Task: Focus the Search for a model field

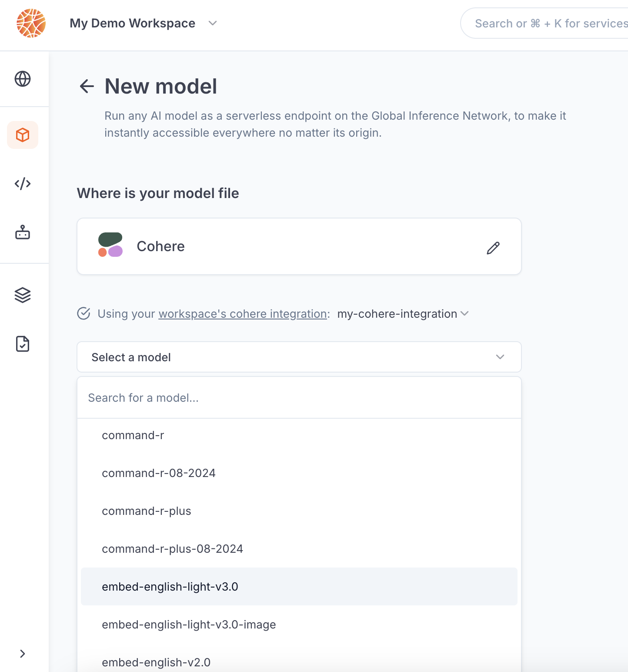Action: click(x=299, y=398)
